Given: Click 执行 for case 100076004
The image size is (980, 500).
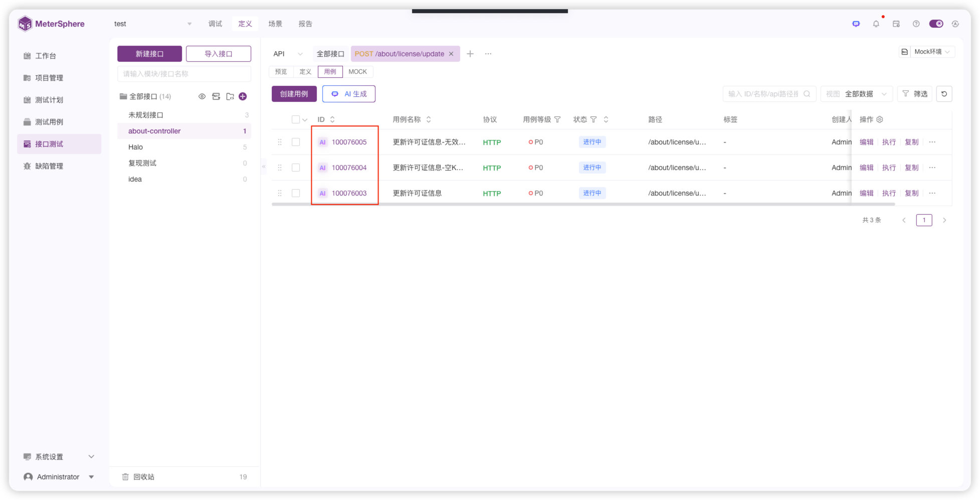Looking at the screenshot, I should (x=889, y=168).
